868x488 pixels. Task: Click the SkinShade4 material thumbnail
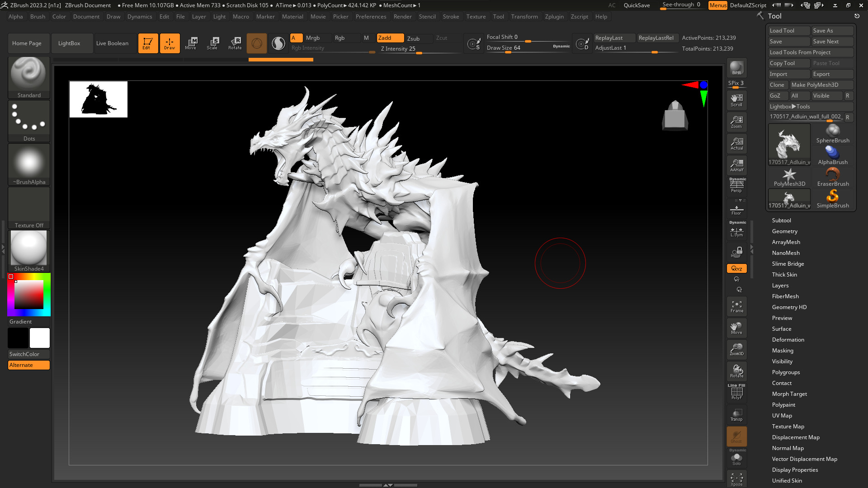(28, 249)
